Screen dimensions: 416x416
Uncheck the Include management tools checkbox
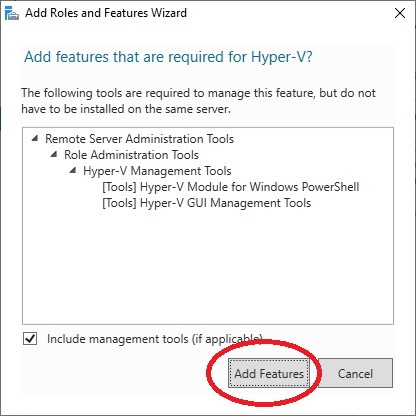click(x=30, y=339)
